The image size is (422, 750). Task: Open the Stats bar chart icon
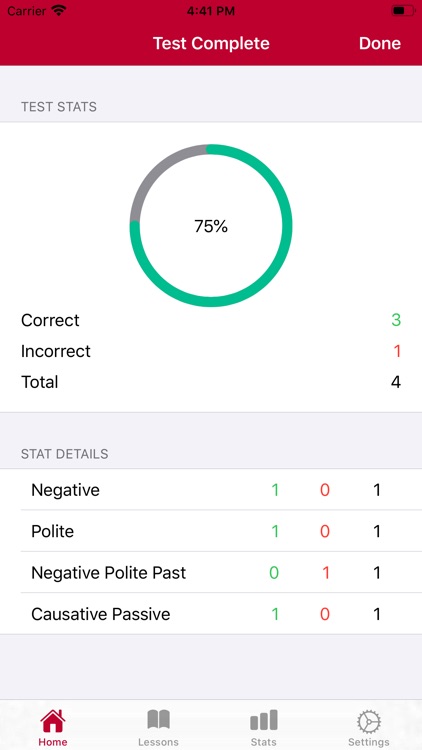pos(264,720)
